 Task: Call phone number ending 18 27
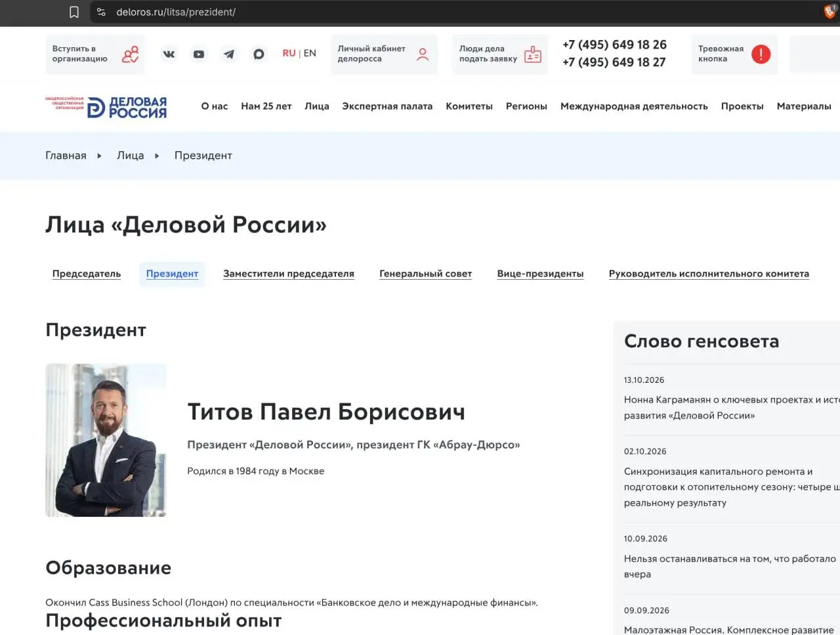tap(614, 62)
